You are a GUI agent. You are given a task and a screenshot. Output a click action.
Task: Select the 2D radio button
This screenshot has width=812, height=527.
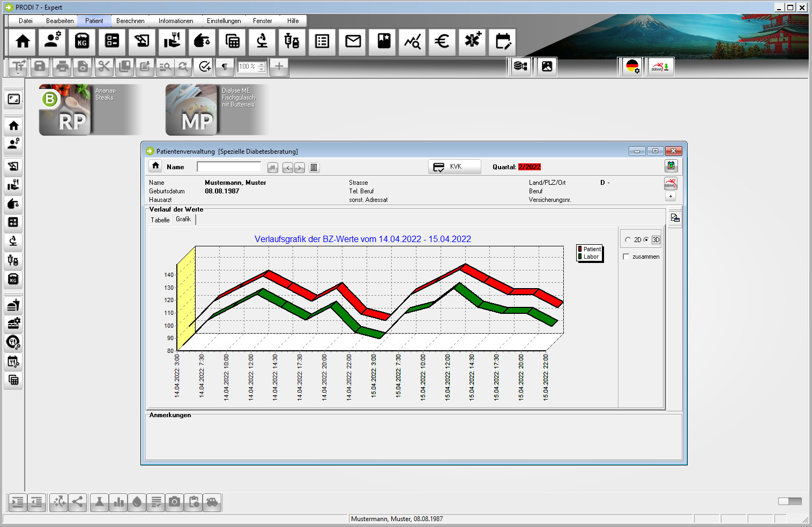coord(628,240)
